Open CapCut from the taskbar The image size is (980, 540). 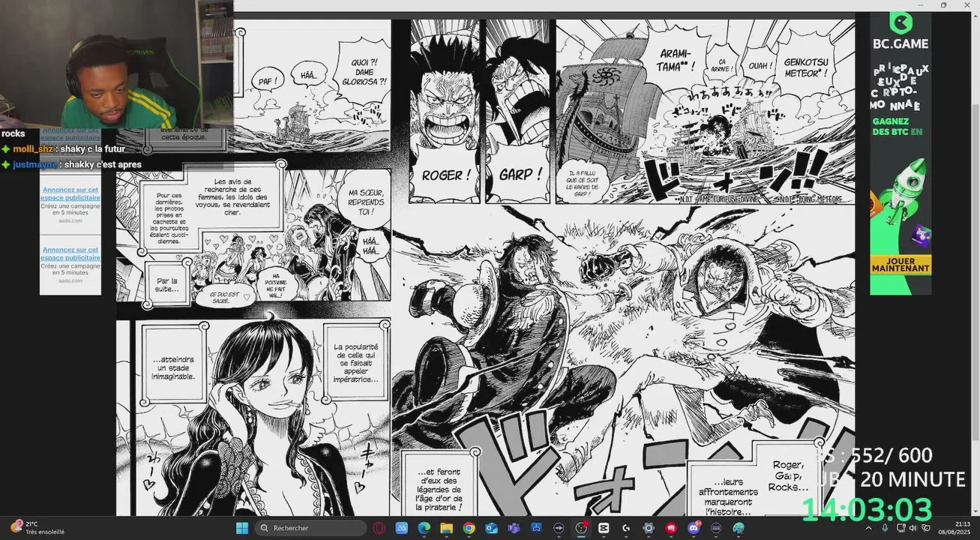click(604, 528)
